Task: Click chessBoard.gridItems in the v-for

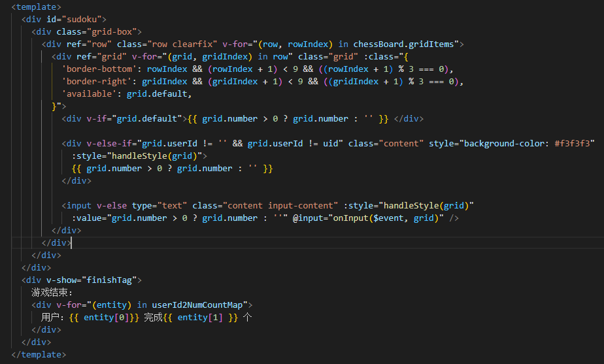Action: [x=404, y=44]
